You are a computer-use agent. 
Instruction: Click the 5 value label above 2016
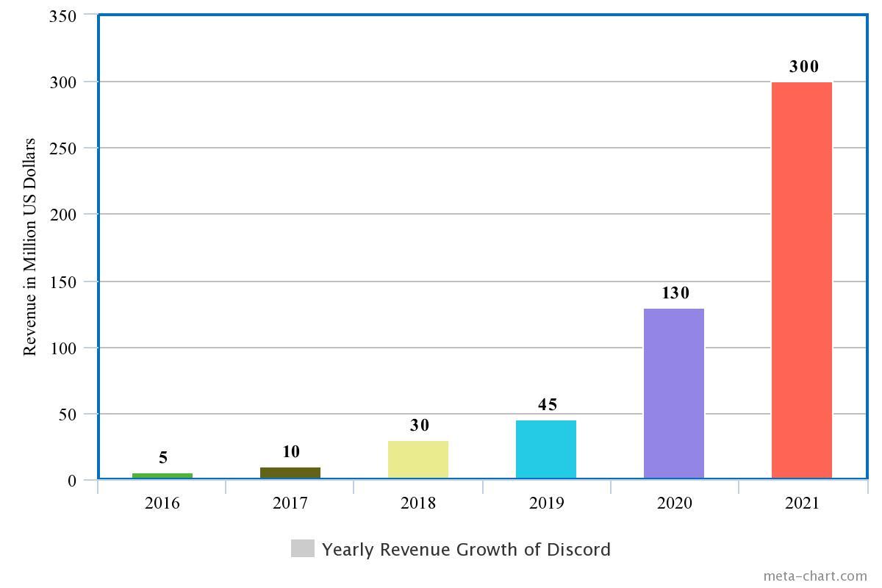163,457
